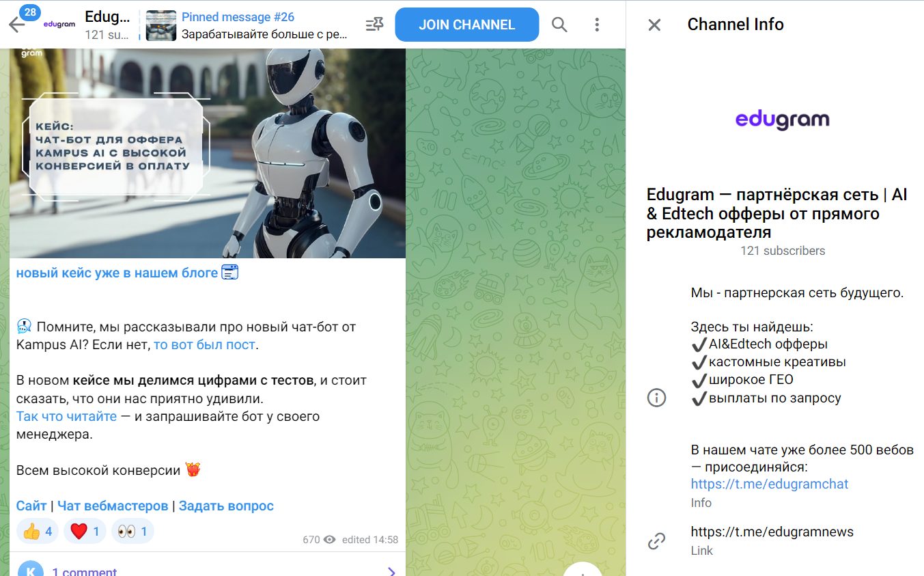
Task: Click the Join Channel button
Action: [x=467, y=25]
